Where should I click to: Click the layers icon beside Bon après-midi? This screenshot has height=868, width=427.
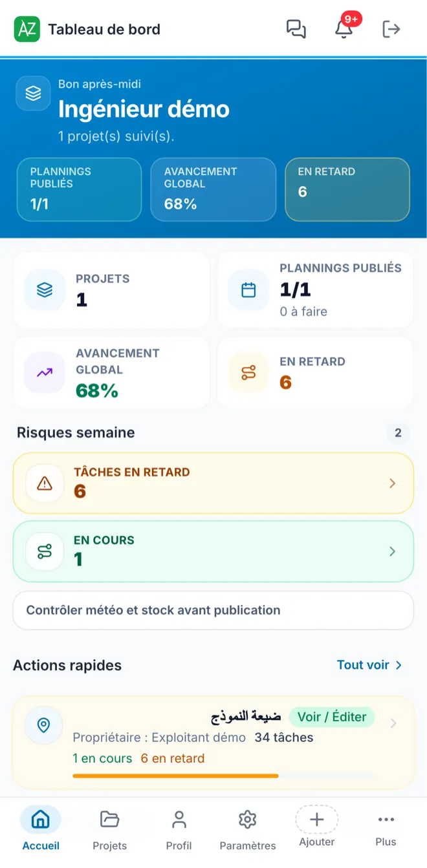(x=33, y=93)
